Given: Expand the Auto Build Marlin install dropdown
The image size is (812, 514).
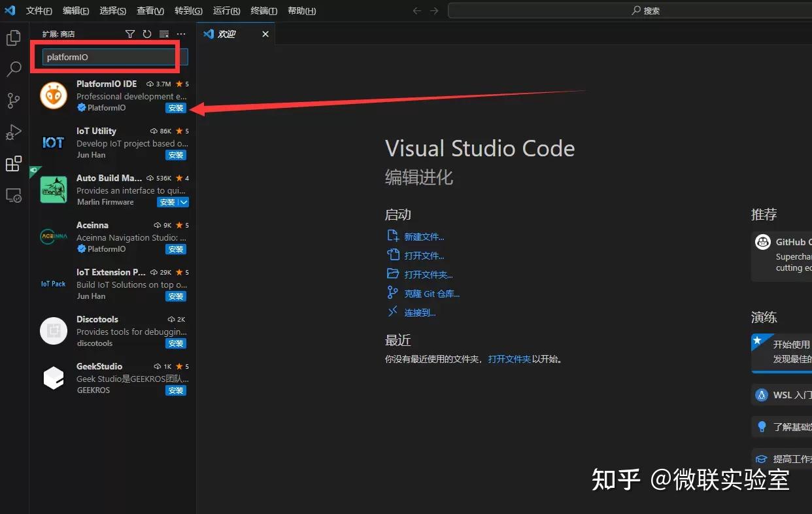Looking at the screenshot, I should pyautogui.click(x=184, y=202).
